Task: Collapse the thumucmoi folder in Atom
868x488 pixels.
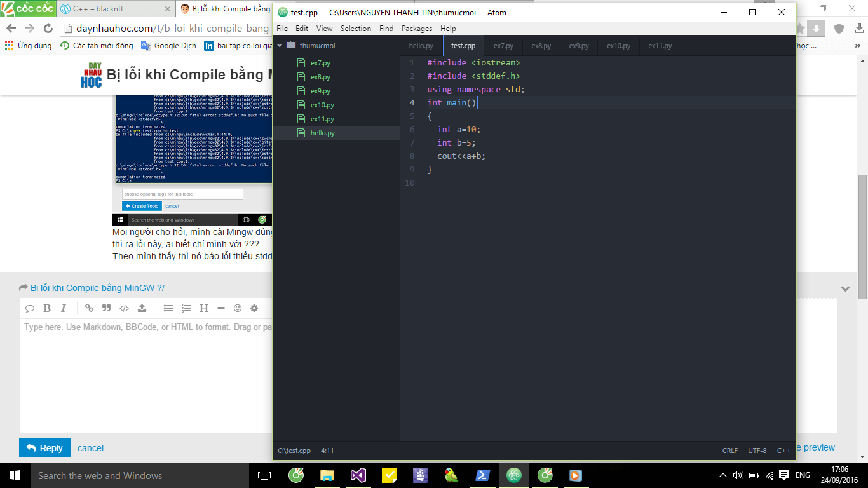Action: tap(279, 45)
